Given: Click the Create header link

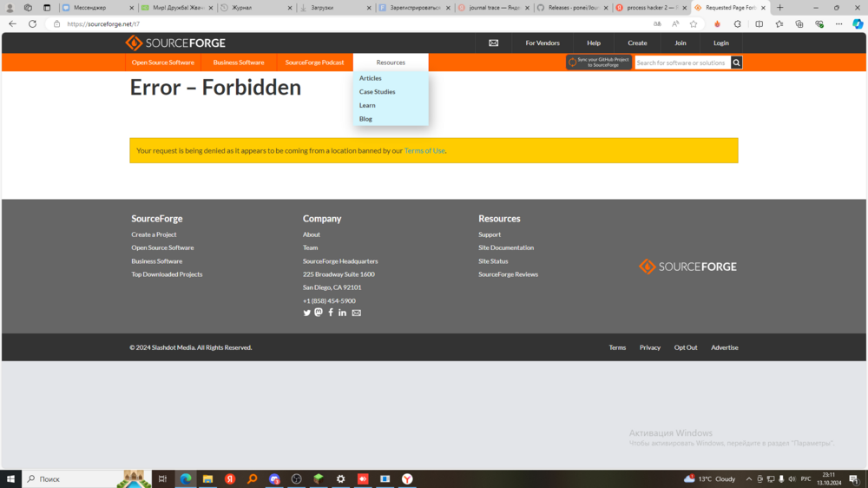Looking at the screenshot, I should click(x=637, y=43).
